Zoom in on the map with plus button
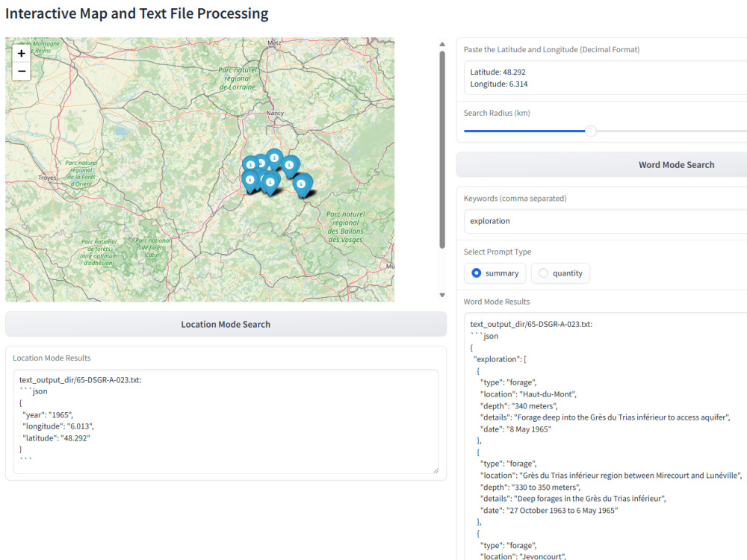This screenshot has height=560, width=747. (x=21, y=53)
